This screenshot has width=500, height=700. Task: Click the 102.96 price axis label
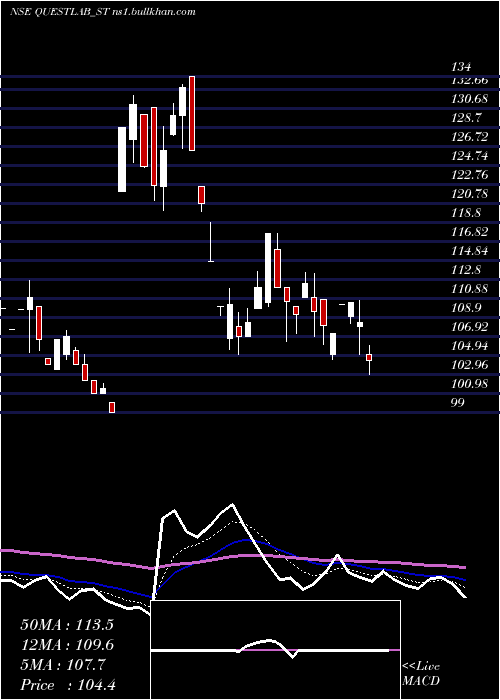click(470, 365)
